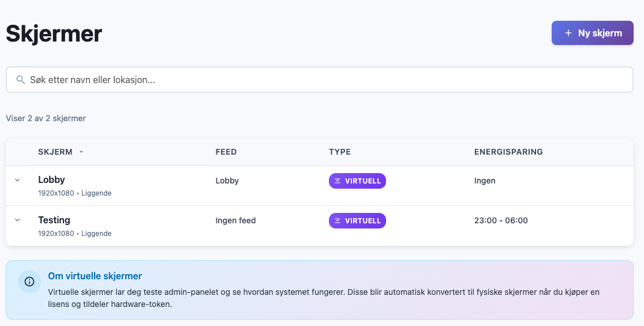This screenshot has height=326, width=644.
Task: Click the Om virtuelle skjermer heading
Action: [95, 276]
